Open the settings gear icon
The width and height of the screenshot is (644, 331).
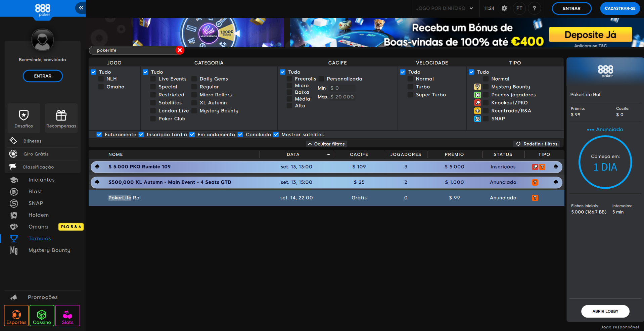504,8
